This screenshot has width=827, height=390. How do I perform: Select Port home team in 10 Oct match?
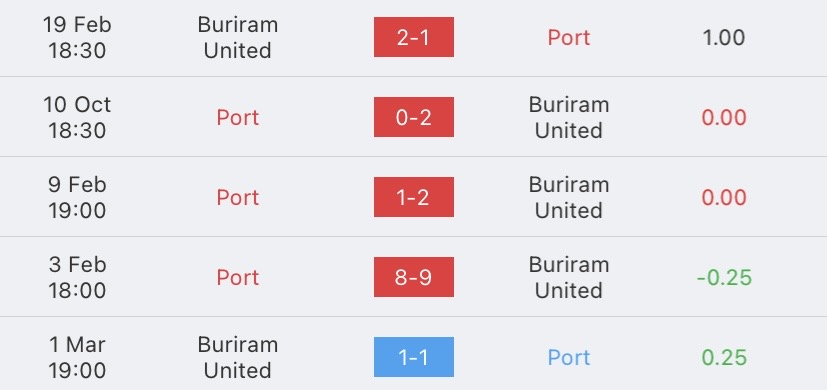click(237, 117)
